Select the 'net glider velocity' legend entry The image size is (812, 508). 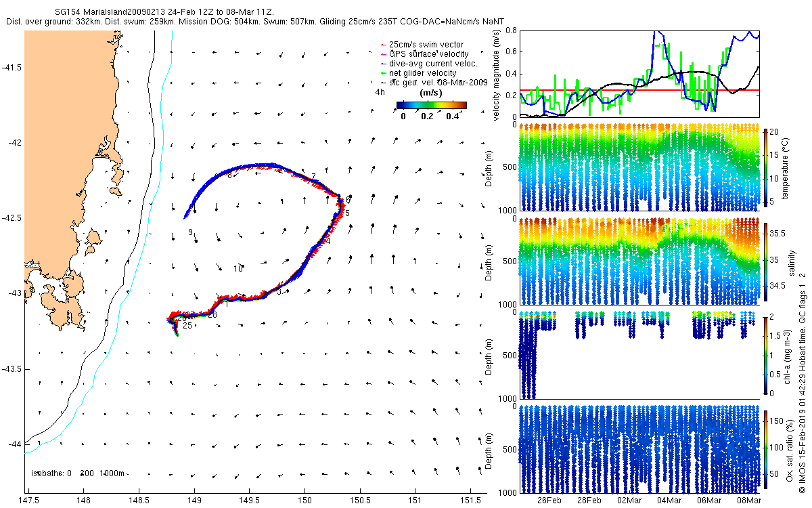click(419, 73)
